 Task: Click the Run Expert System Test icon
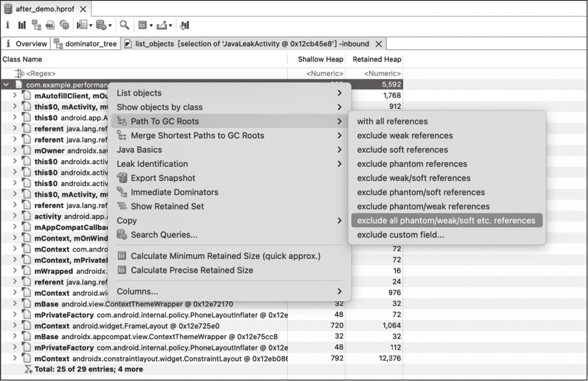click(x=82, y=25)
